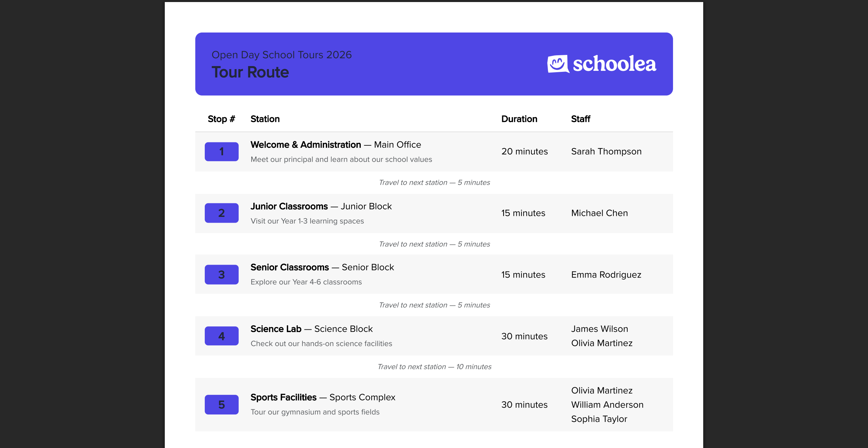Click the stop number 3 badge

coord(221,274)
